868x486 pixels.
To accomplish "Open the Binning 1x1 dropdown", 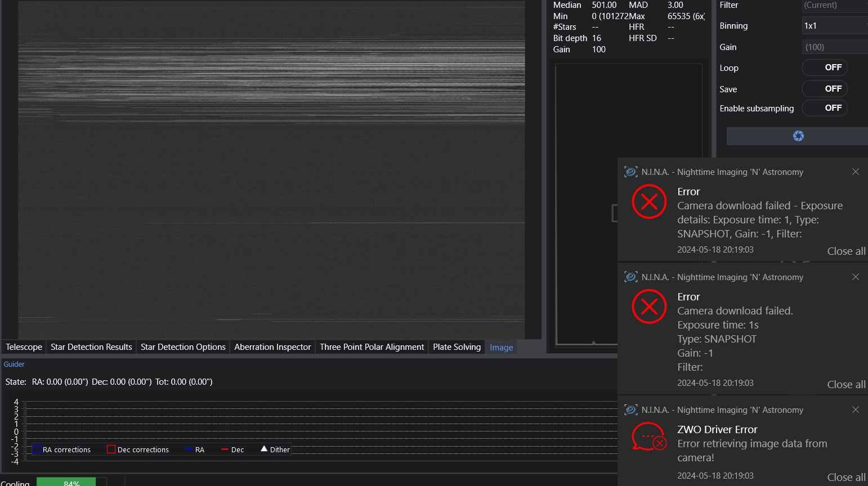I will point(835,26).
